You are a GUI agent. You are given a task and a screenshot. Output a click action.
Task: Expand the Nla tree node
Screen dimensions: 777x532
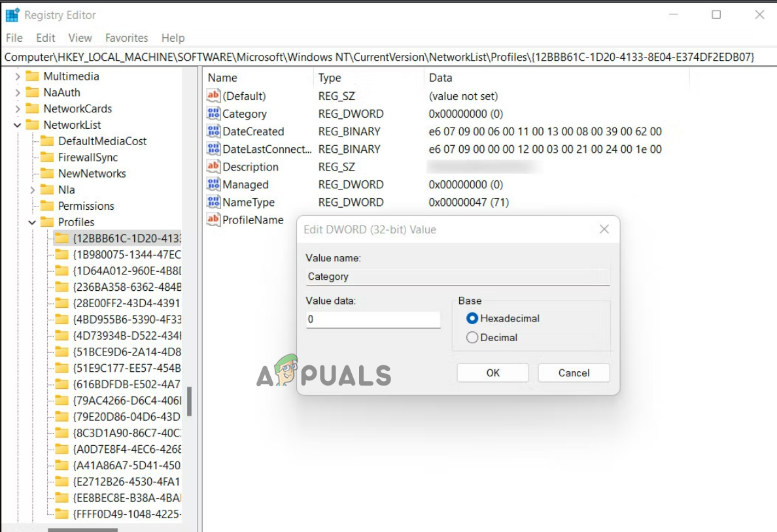point(31,190)
